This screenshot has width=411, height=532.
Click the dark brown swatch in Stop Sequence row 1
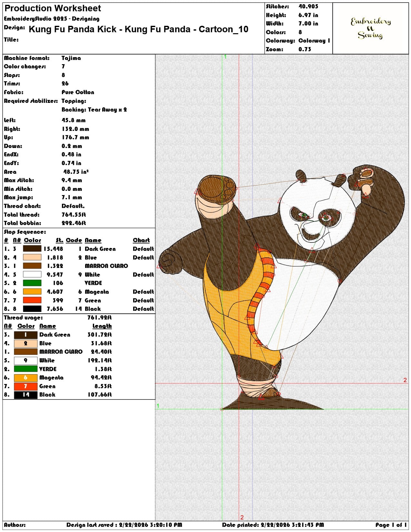32,249
